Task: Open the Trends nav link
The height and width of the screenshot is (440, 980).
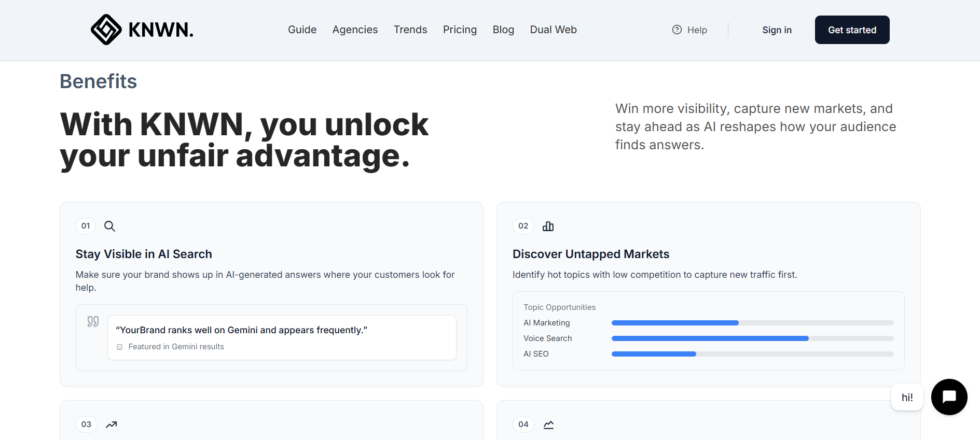Action: pyautogui.click(x=410, y=30)
